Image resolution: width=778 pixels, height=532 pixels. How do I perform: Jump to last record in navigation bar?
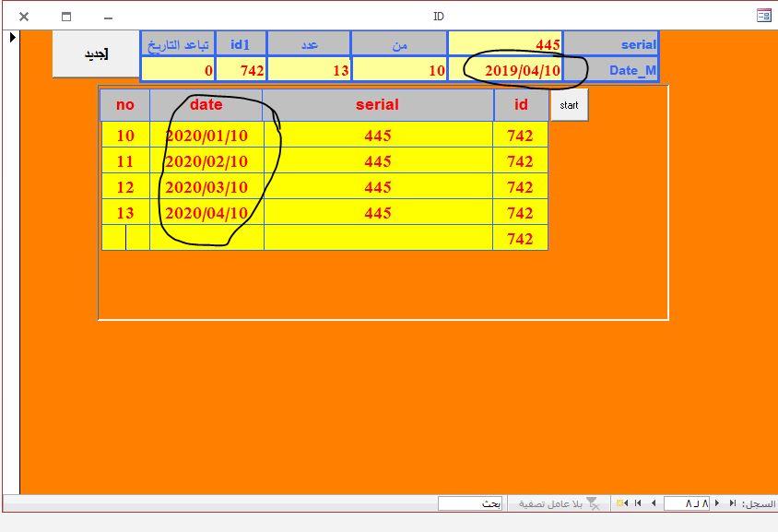coord(638,503)
